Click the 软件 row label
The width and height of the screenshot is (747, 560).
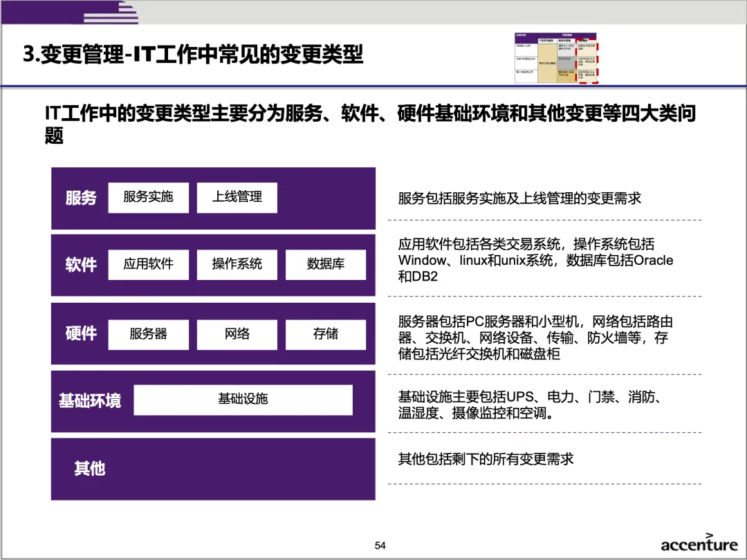point(81,265)
